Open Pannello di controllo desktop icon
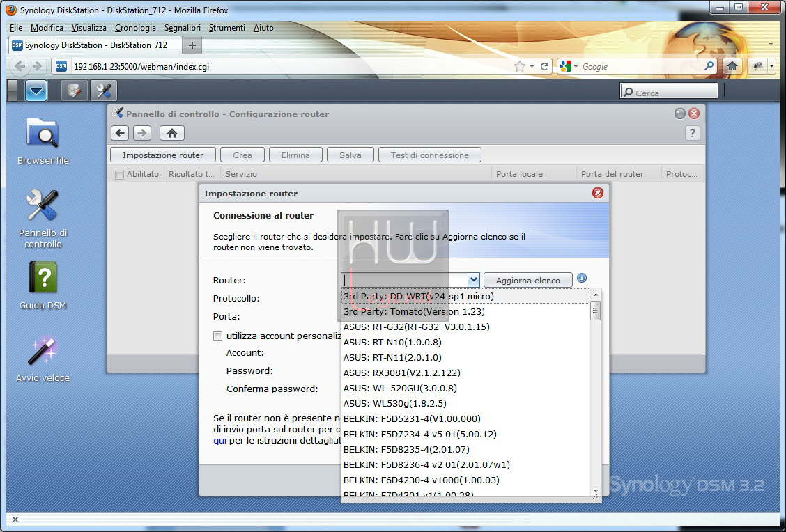Viewport: 786px width, 532px height. point(43,219)
